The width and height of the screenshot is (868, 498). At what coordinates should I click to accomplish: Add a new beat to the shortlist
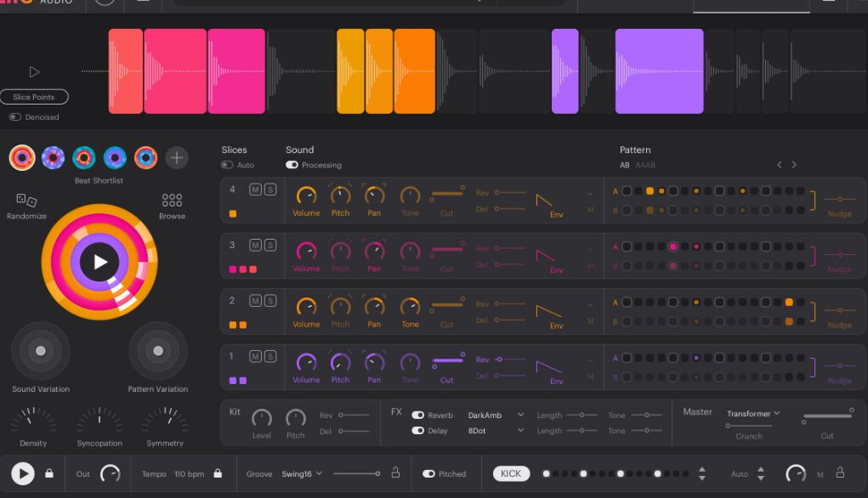177,157
